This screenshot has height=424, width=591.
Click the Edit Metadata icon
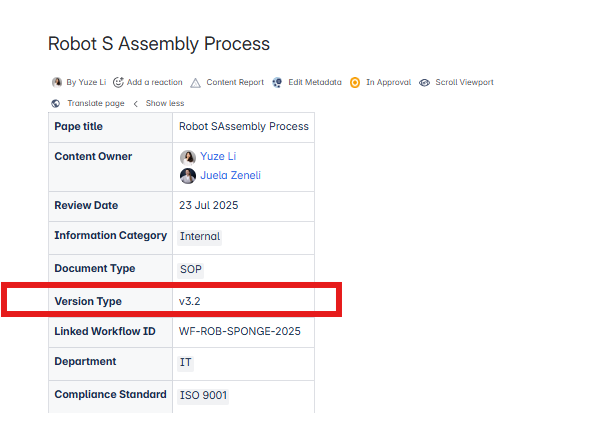pos(277,82)
